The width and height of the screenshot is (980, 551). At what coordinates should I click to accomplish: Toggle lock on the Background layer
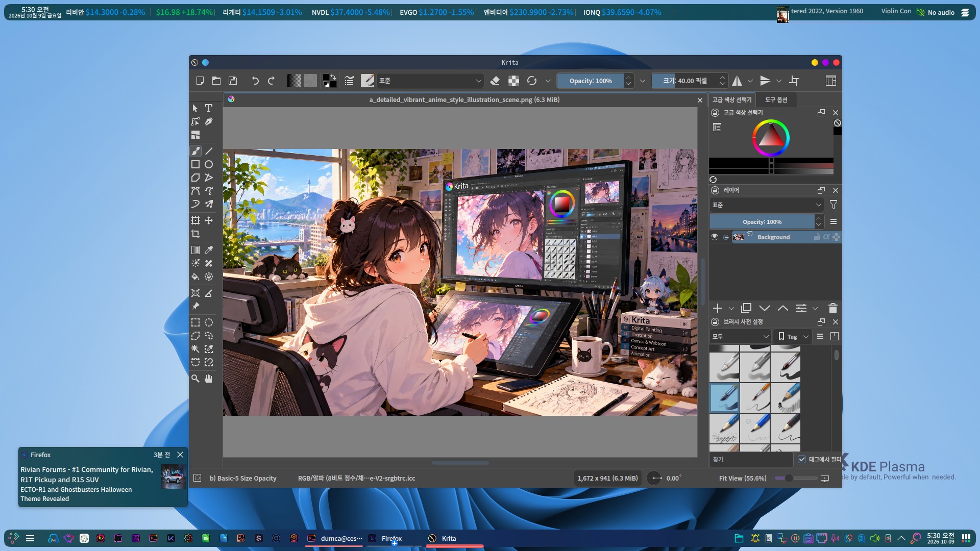coord(817,237)
